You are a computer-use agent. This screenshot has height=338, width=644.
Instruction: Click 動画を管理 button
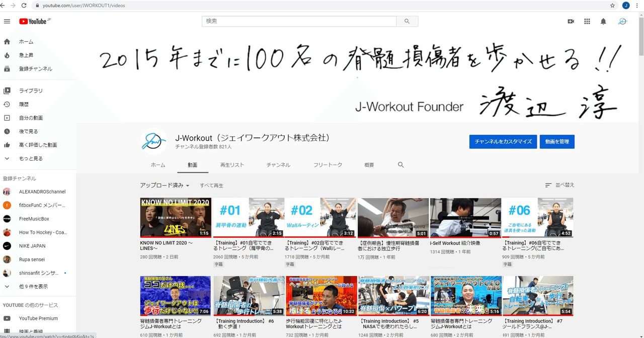557,142
